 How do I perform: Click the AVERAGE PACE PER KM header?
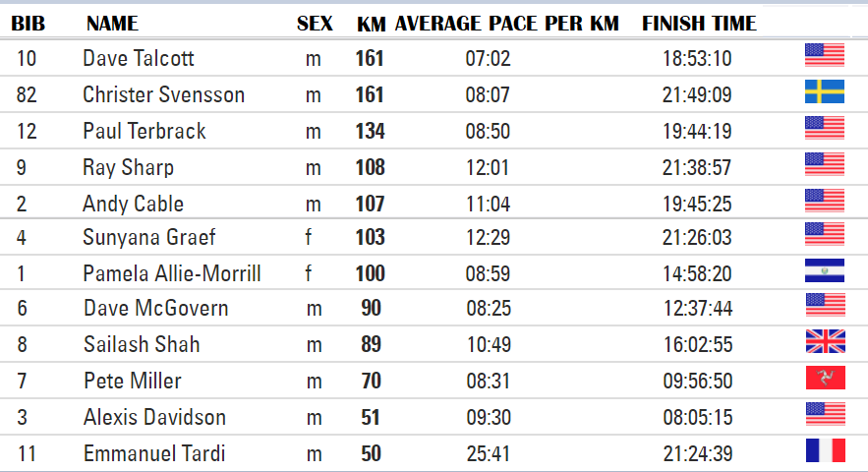point(506,24)
